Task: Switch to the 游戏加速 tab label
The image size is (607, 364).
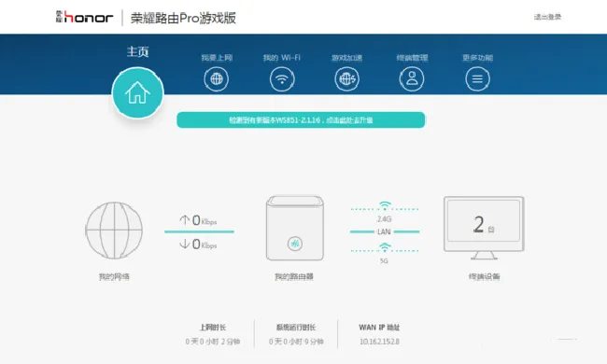Action: point(347,58)
